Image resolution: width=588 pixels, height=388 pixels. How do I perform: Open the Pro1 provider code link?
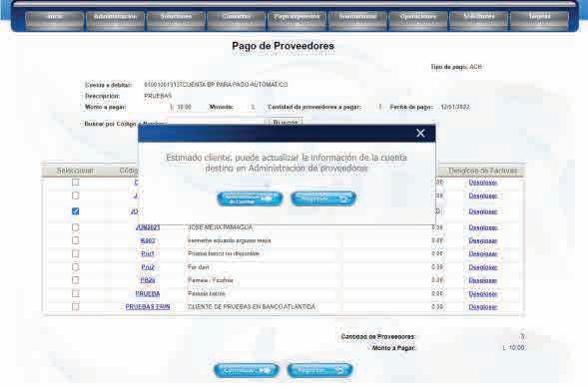[148, 253]
